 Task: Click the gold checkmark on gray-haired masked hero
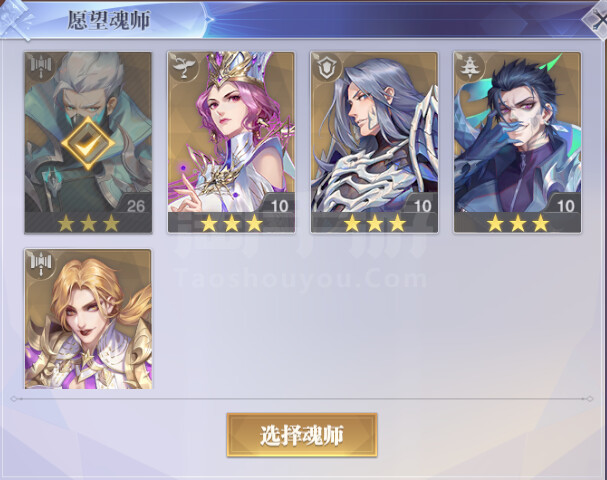click(x=88, y=143)
